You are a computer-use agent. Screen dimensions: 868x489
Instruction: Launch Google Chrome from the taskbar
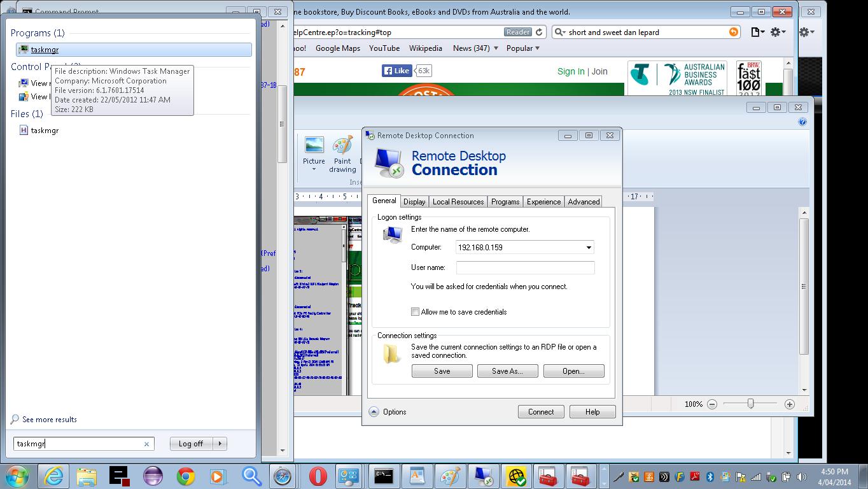click(185, 476)
